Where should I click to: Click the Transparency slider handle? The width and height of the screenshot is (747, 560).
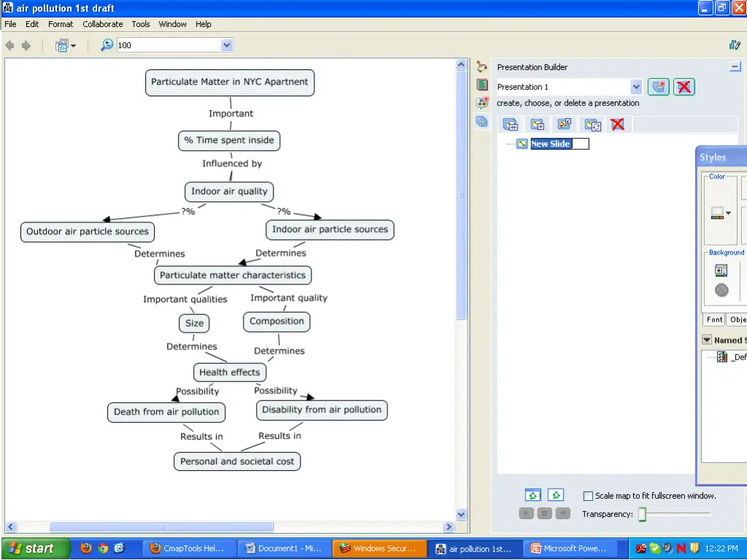point(642,514)
